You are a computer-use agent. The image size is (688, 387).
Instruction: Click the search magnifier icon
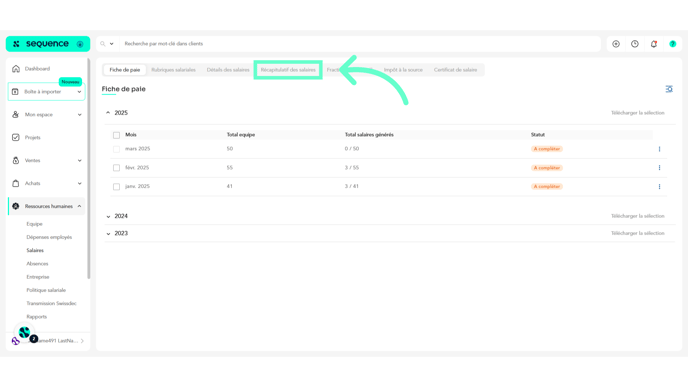(103, 44)
